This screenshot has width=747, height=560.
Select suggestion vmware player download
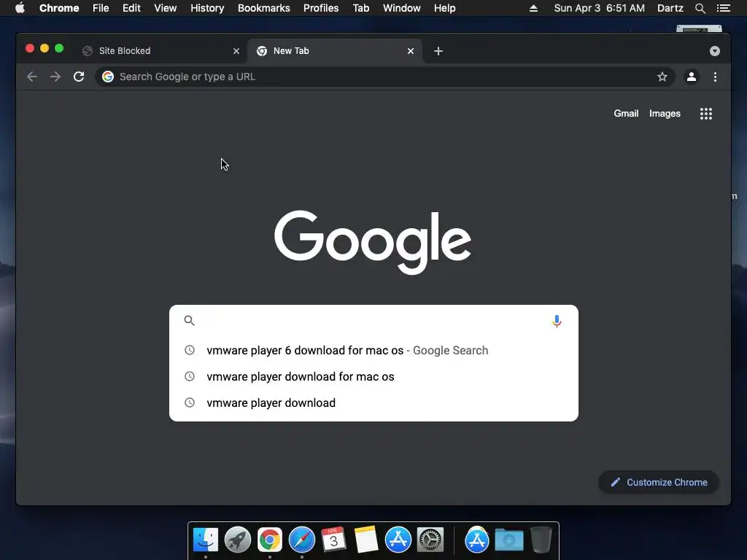(374, 402)
